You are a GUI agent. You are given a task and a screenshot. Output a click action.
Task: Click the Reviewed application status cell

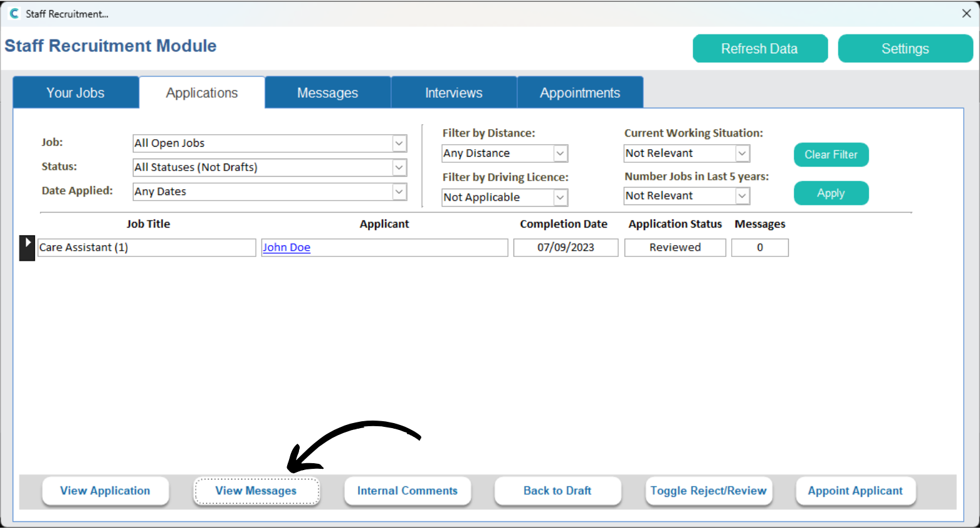(675, 248)
